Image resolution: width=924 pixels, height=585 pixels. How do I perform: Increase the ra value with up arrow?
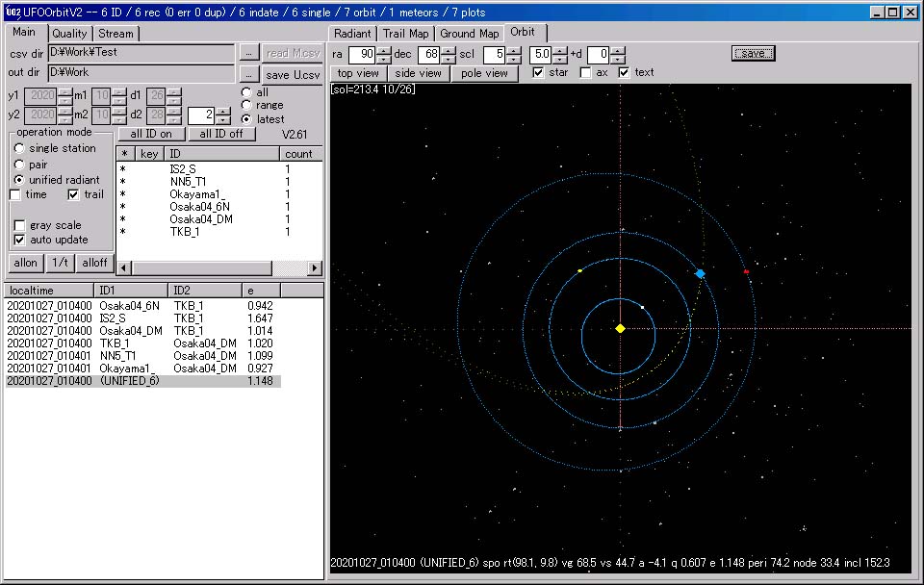[x=384, y=50]
